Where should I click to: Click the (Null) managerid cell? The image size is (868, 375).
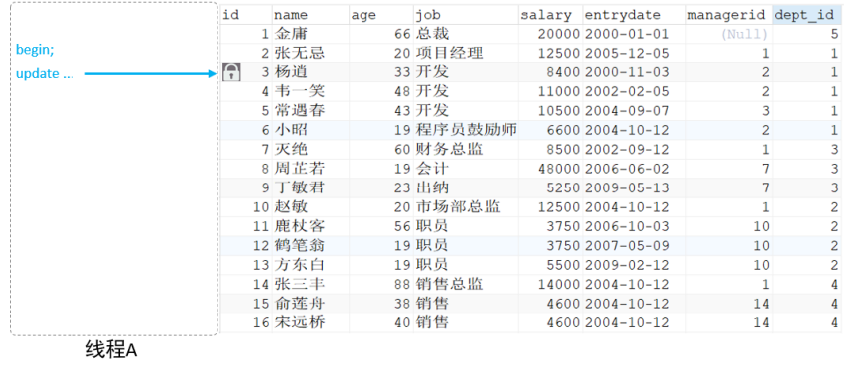(729, 34)
